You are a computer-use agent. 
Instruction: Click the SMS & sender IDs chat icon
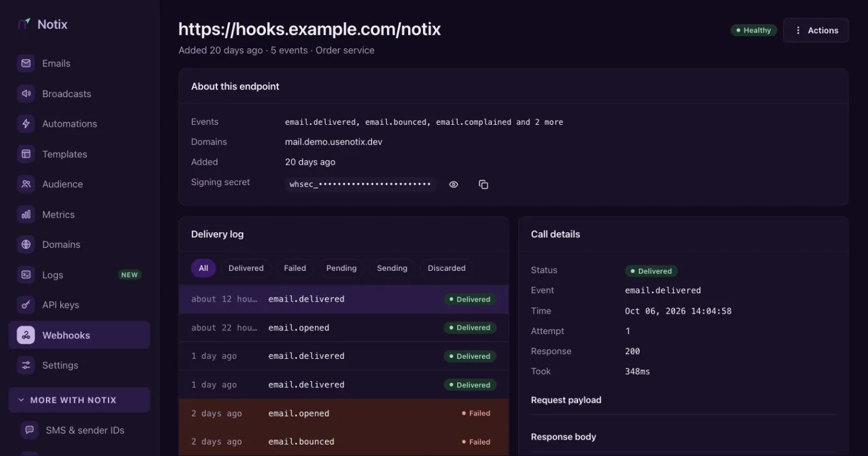(30, 430)
